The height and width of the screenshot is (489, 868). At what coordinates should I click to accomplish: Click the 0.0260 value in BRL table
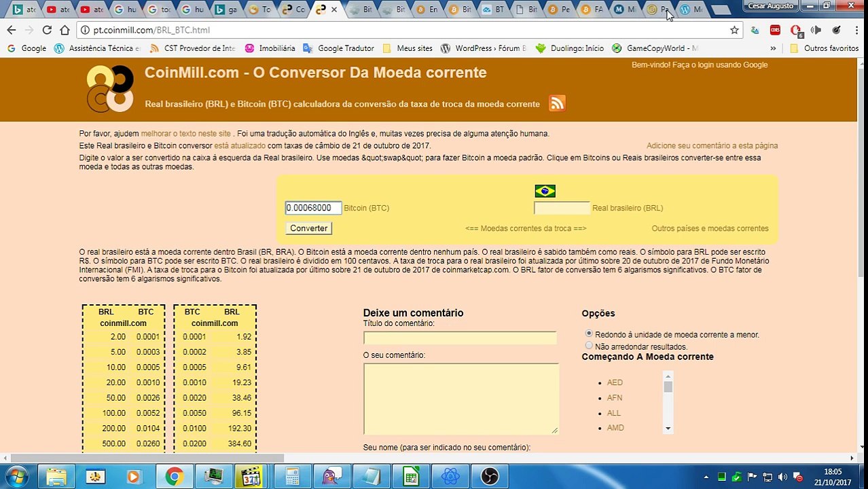(x=147, y=443)
